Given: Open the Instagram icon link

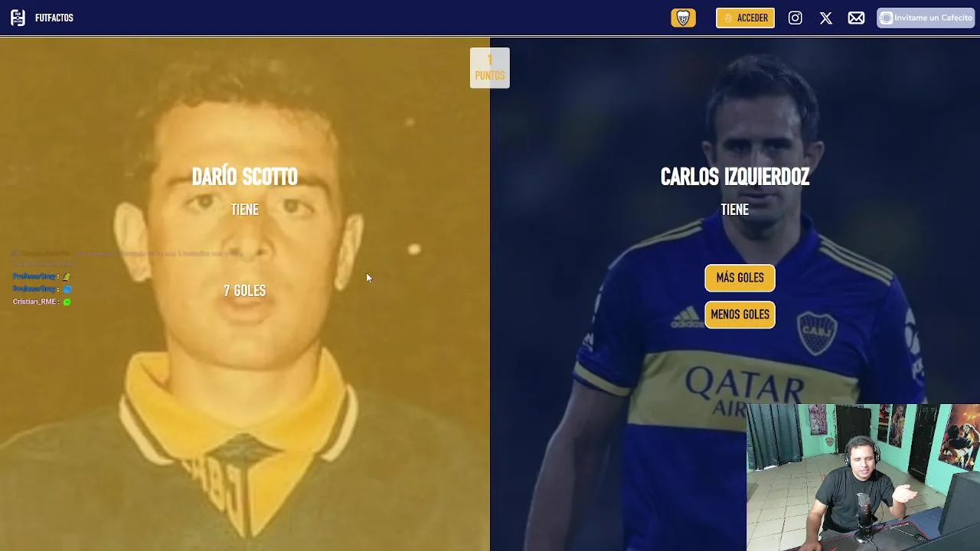Looking at the screenshot, I should 795,18.
